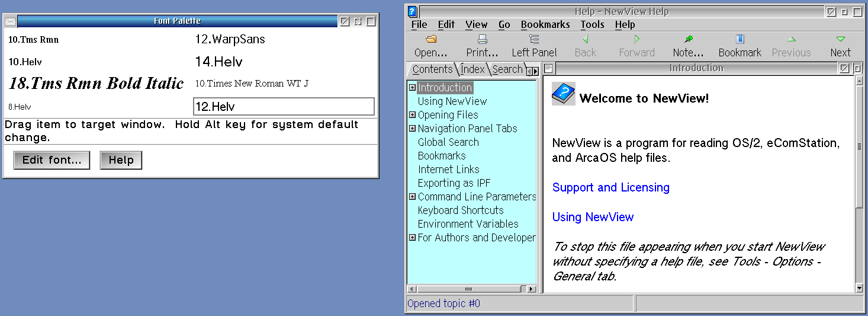868x316 pixels.
Task: Click the Help button in Font Palette
Action: [121, 160]
